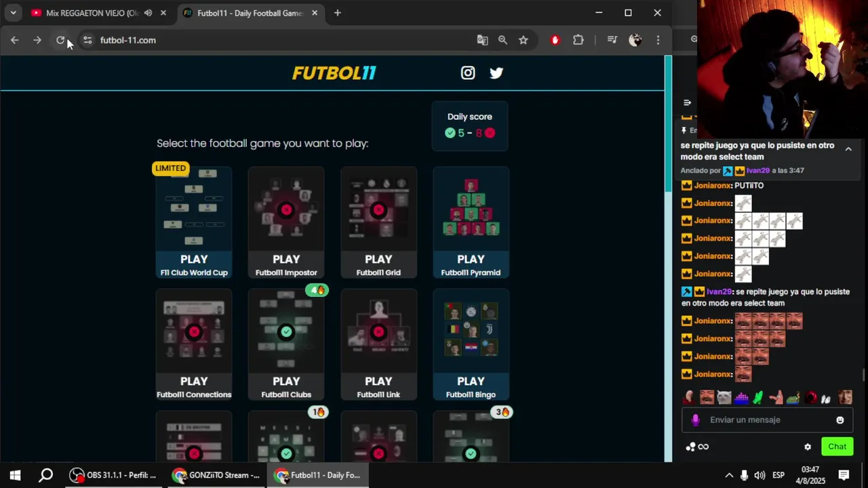Click the LIMITED badge on Club World Cup
Screen dimensions: 868x488
click(x=170, y=168)
